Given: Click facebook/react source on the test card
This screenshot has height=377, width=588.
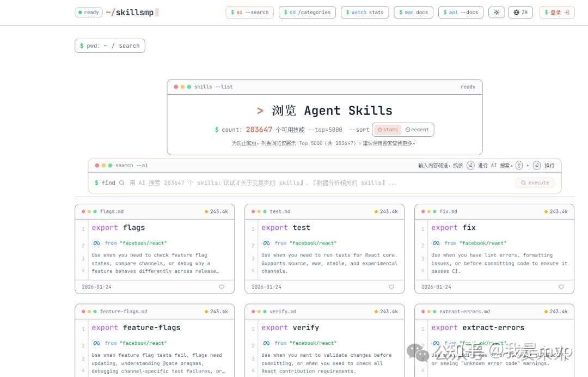Looking at the screenshot, I should pyautogui.click(x=313, y=243).
